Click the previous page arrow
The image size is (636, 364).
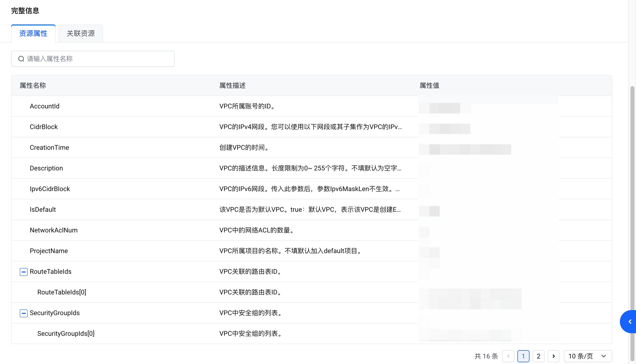(508, 356)
